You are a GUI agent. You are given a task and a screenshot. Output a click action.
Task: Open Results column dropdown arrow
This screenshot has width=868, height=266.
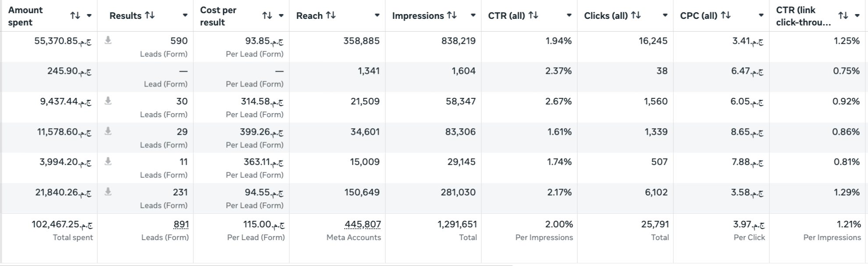pyautogui.click(x=185, y=15)
